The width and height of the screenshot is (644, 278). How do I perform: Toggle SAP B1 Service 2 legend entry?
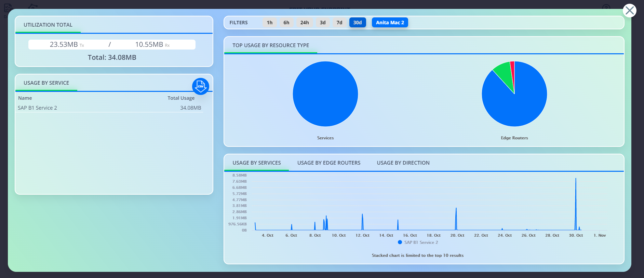pyautogui.click(x=418, y=242)
